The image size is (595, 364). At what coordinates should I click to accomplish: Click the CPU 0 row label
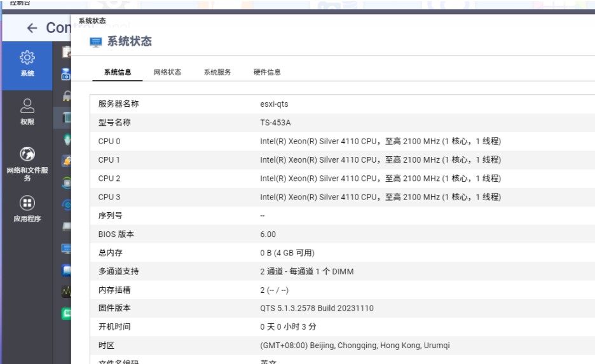click(x=109, y=141)
